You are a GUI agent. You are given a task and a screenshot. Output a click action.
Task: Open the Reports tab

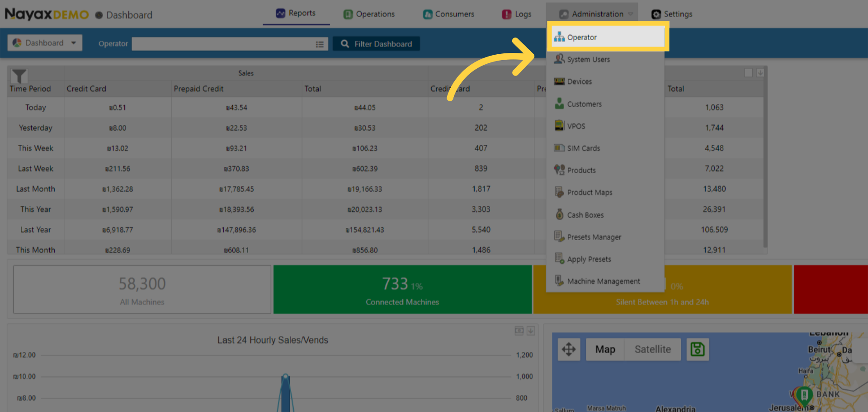pos(296,14)
